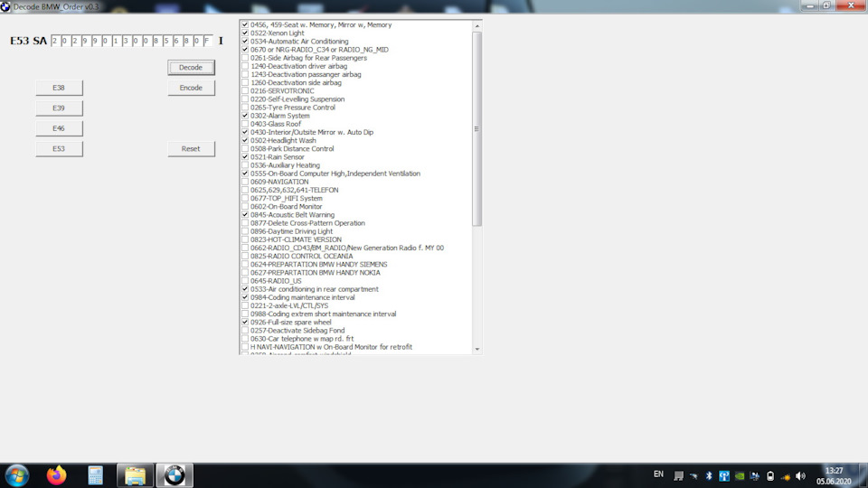Click the list scrollbar up arrow

477,25
